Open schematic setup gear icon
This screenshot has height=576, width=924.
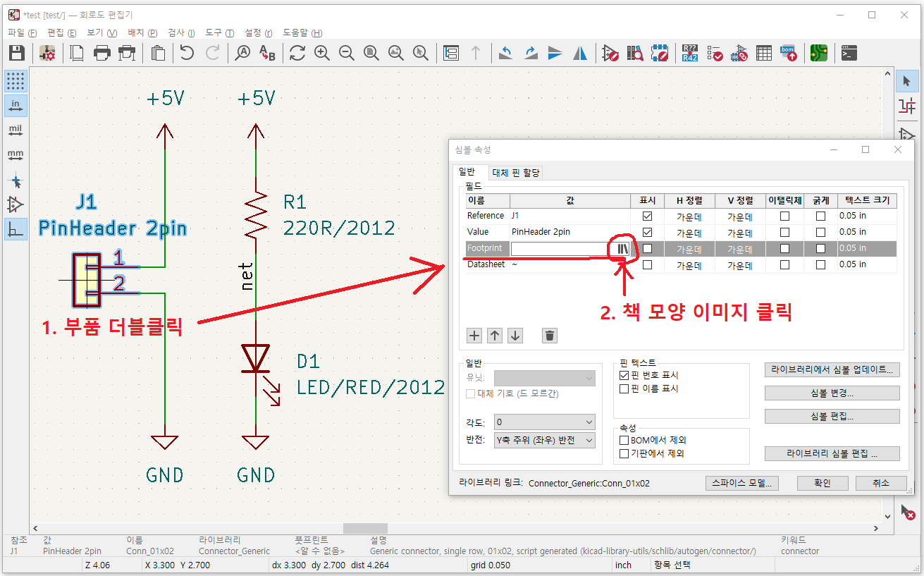click(47, 53)
